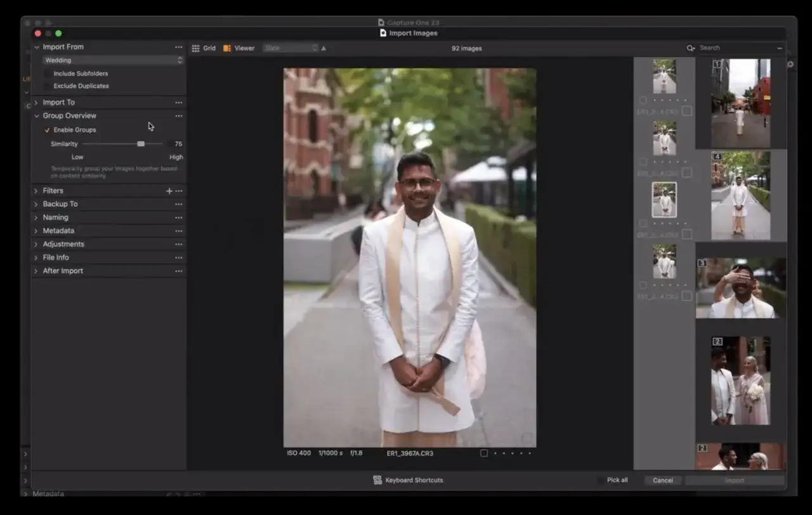Collapse the Group Overview section

click(36, 116)
